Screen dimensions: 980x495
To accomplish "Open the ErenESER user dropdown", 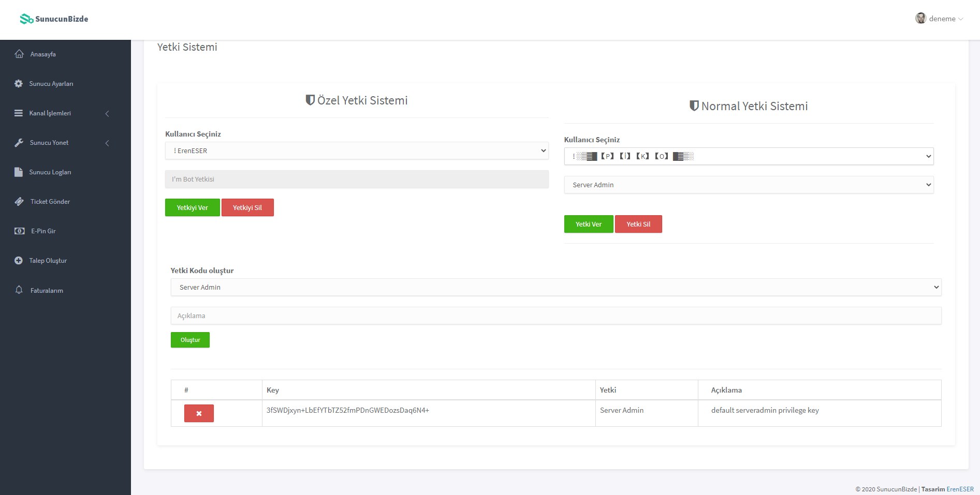I will coord(356,151).
